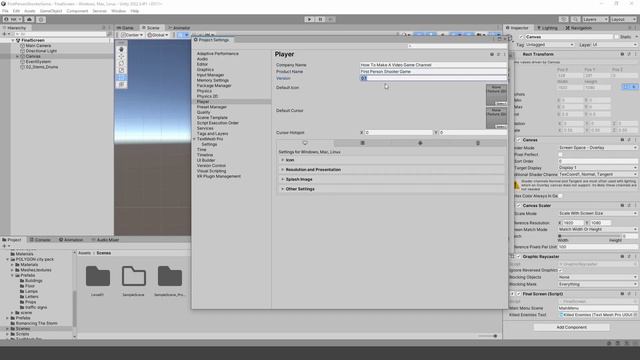Toggle Canvas Scaler component enabled checkbox
Image resolution: width=640 pixels, height=360 pixels.
519,206
